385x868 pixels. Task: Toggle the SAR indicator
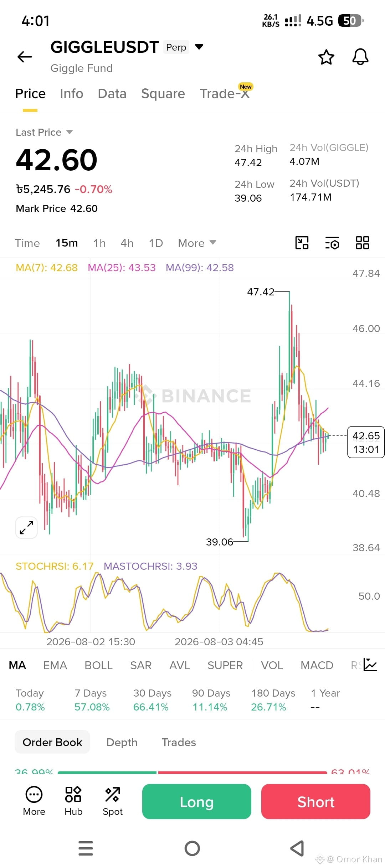(x=141, y=665)
